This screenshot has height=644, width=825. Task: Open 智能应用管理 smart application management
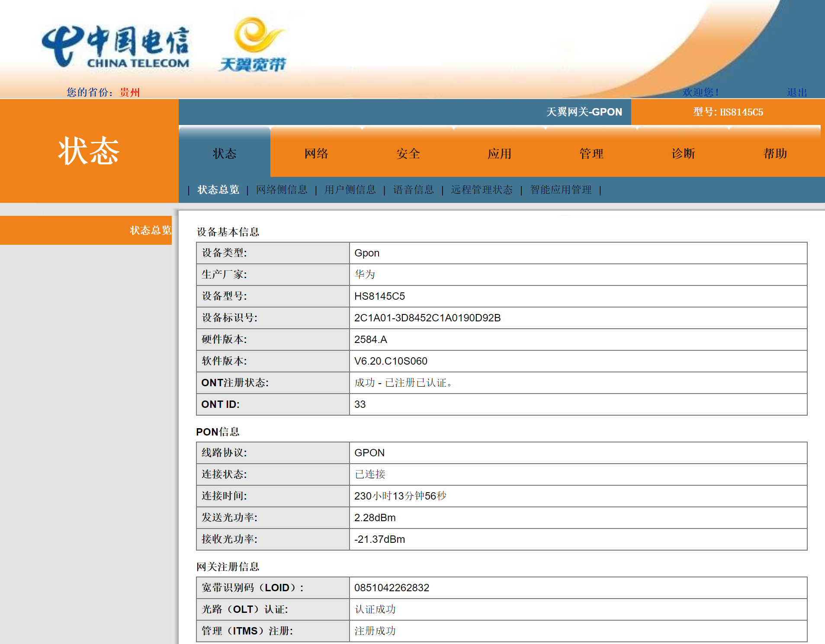click(x=560, y=190)
